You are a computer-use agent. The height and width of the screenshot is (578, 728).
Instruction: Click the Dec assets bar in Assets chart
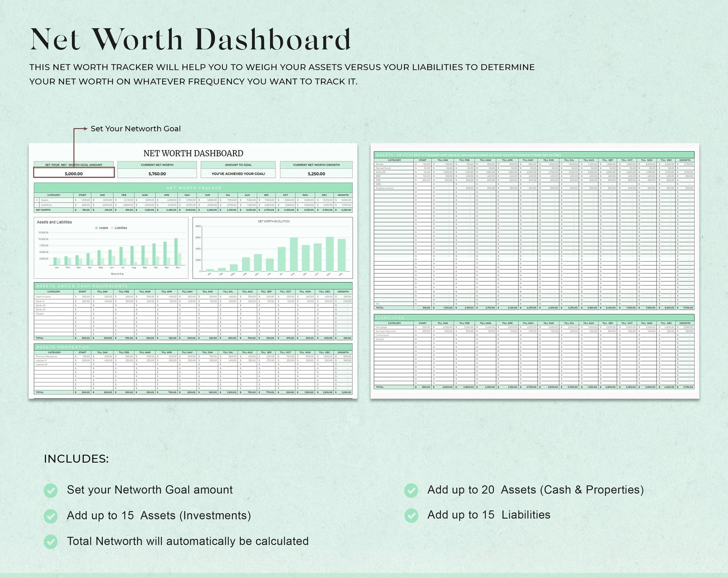(176, 252)
